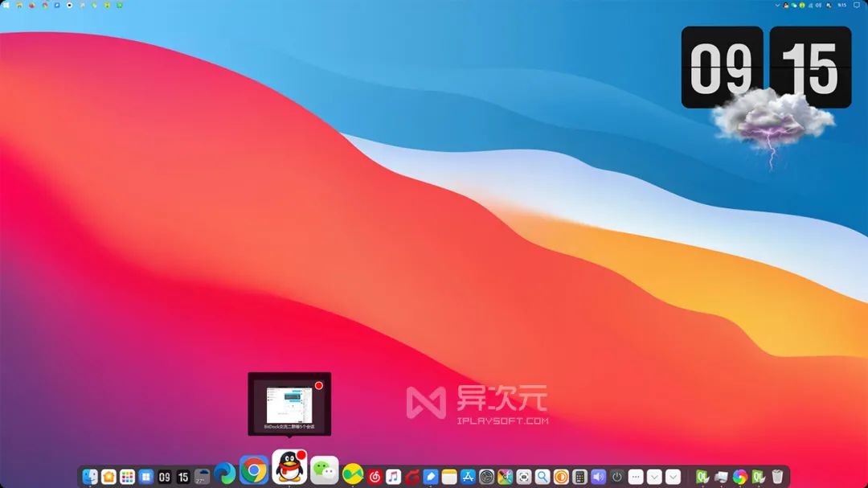Click the first chevron dropdown in the dock
The width and height of the screenshot is (868, 488).
click(x=655, y=474)
